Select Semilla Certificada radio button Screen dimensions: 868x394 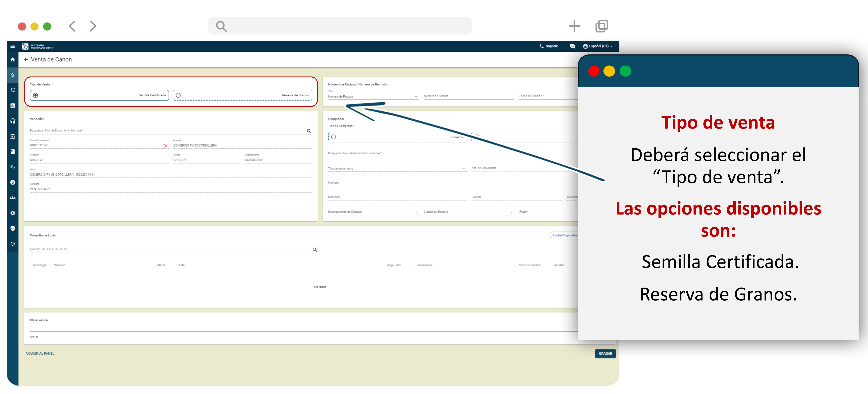pos(36,95)
